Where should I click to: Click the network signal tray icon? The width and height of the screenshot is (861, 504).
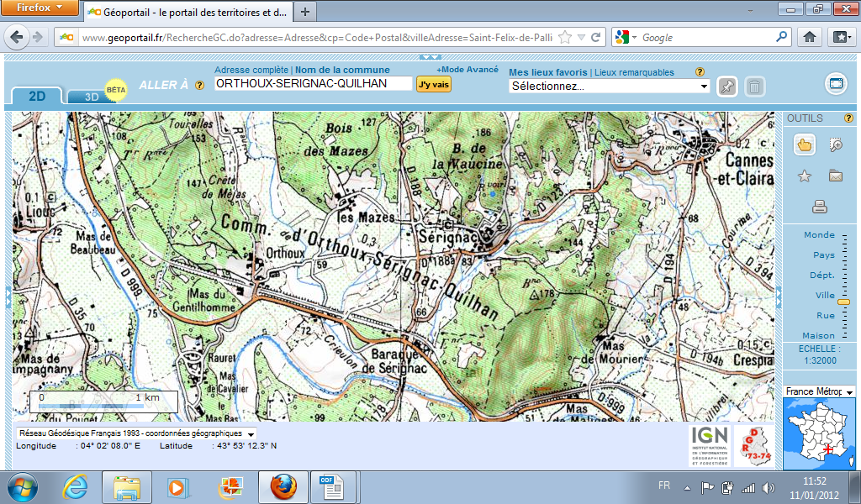click(747, 488)
